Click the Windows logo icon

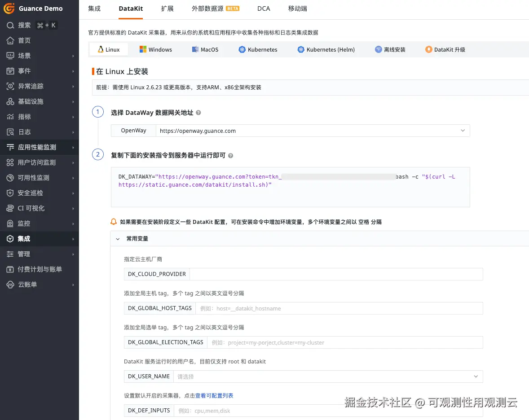143,49
